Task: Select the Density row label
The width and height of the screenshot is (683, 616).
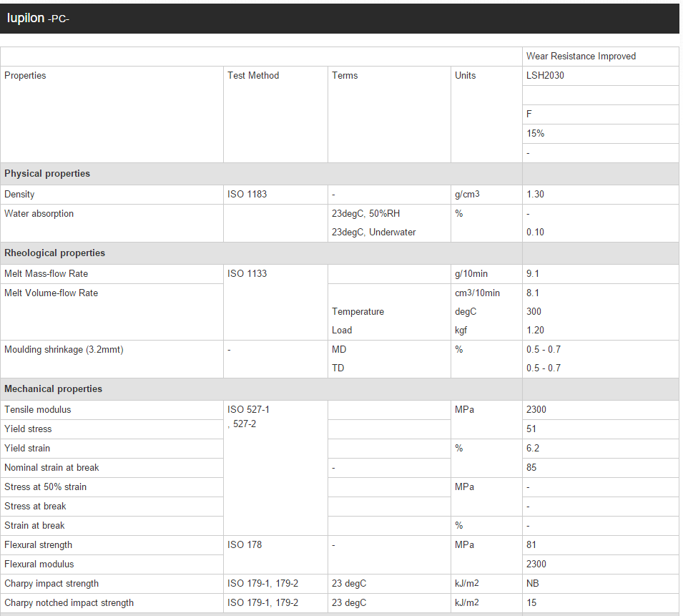Action: (19, 195)
